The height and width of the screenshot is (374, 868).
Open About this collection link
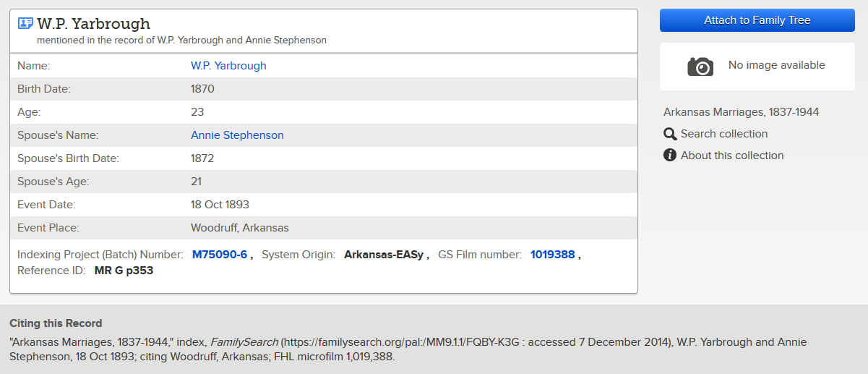732,156
